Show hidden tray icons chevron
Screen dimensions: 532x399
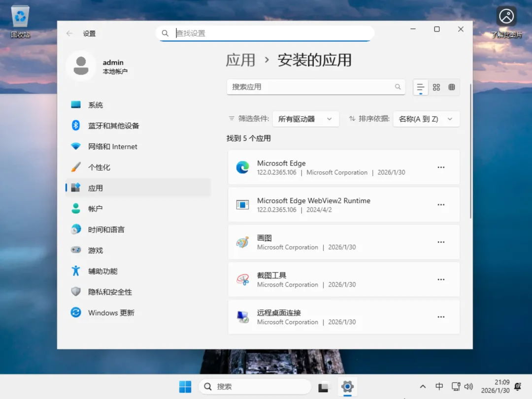click(423, 387)
